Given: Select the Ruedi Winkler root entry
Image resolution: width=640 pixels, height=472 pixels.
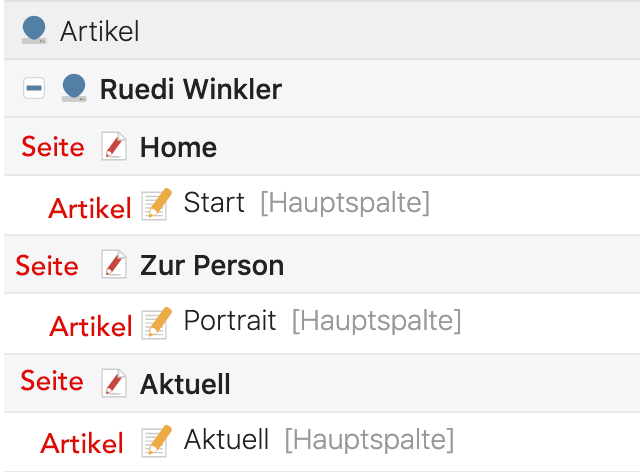Looking at the screenshot, I should click(x=190, y=89).
